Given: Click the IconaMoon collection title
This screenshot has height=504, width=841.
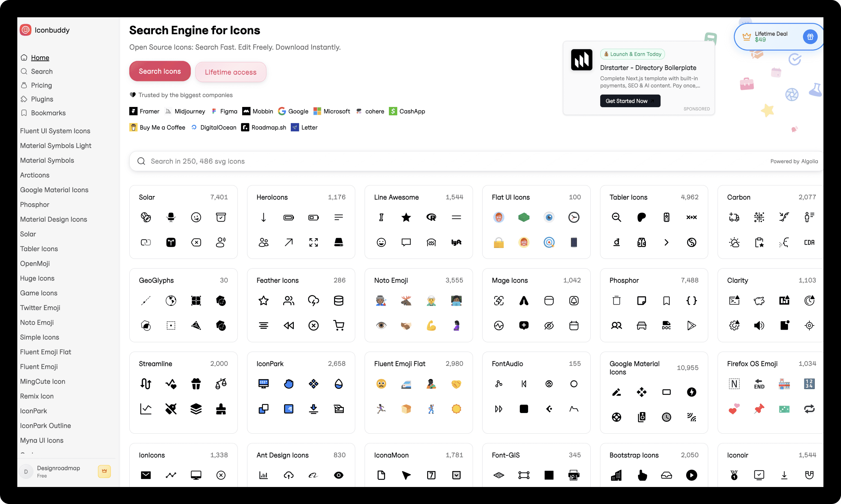Looking at the screenshot, I should 391,455.
